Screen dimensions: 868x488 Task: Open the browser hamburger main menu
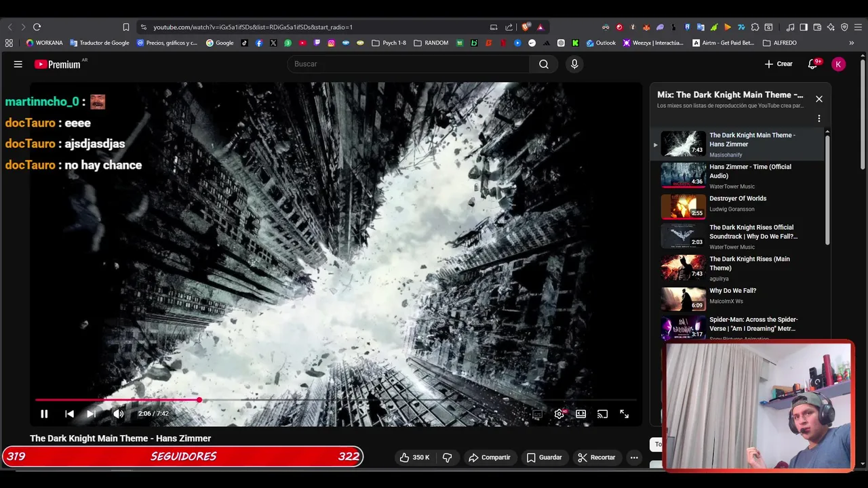pos(858,27)
